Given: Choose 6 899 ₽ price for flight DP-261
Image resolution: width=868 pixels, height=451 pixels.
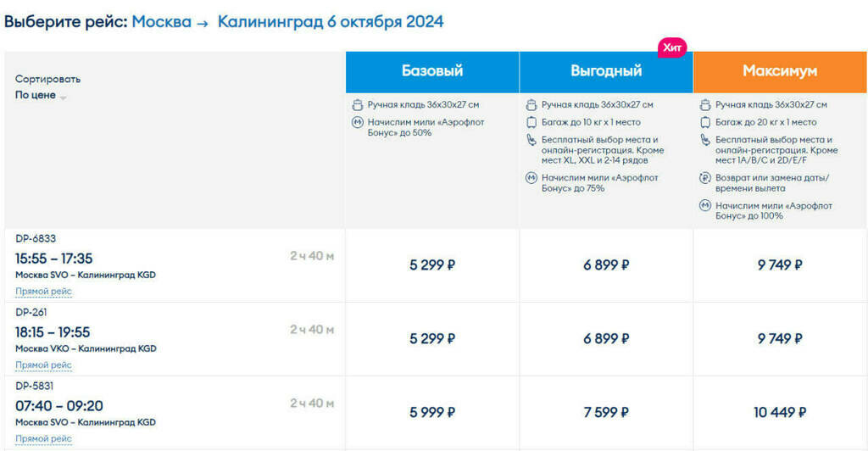Looking at the screenshot, I should coord(606,338).
